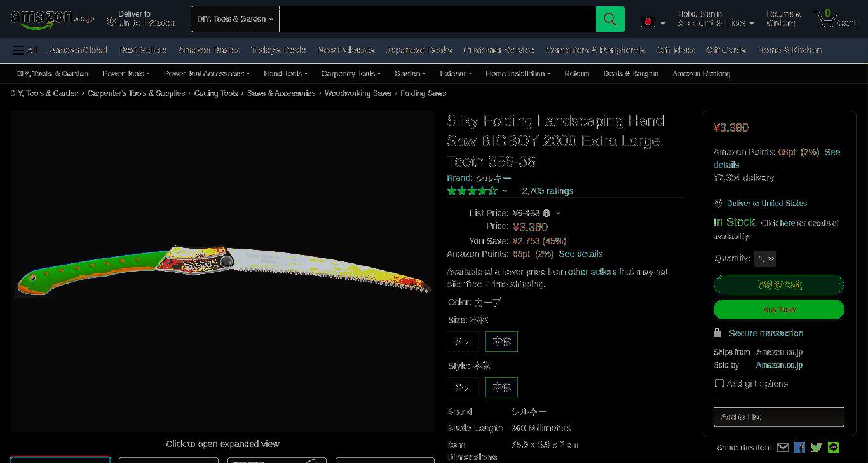Go to Today's Deals

pos(278,50)
